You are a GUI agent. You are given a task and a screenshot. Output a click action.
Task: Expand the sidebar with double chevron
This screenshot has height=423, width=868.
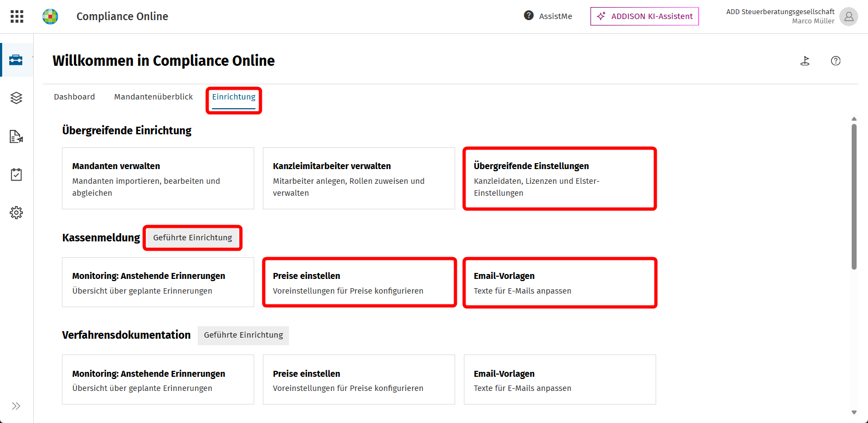click(16, 406)
